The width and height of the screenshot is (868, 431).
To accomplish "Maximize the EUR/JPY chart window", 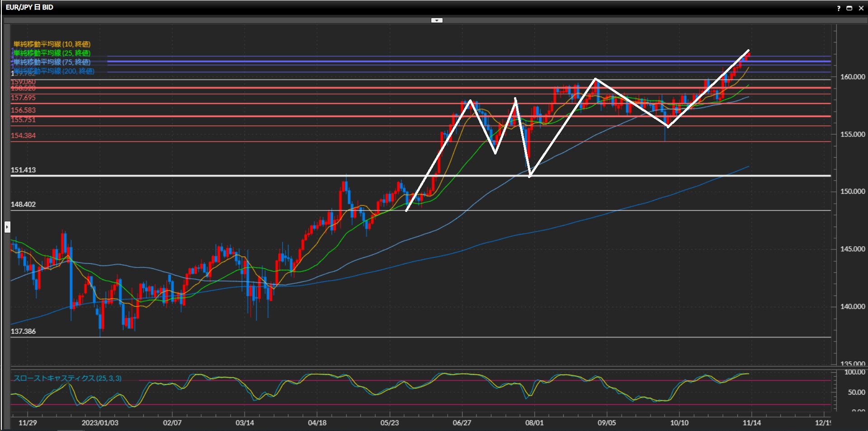I will [x=849, y=8].
